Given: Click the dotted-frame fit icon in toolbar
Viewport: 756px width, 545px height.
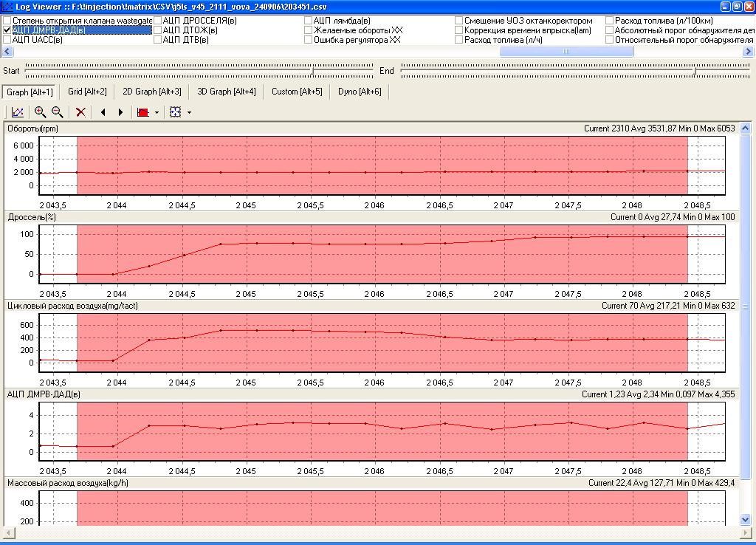Looking at the screenshot, I should [x=176, y=112].
